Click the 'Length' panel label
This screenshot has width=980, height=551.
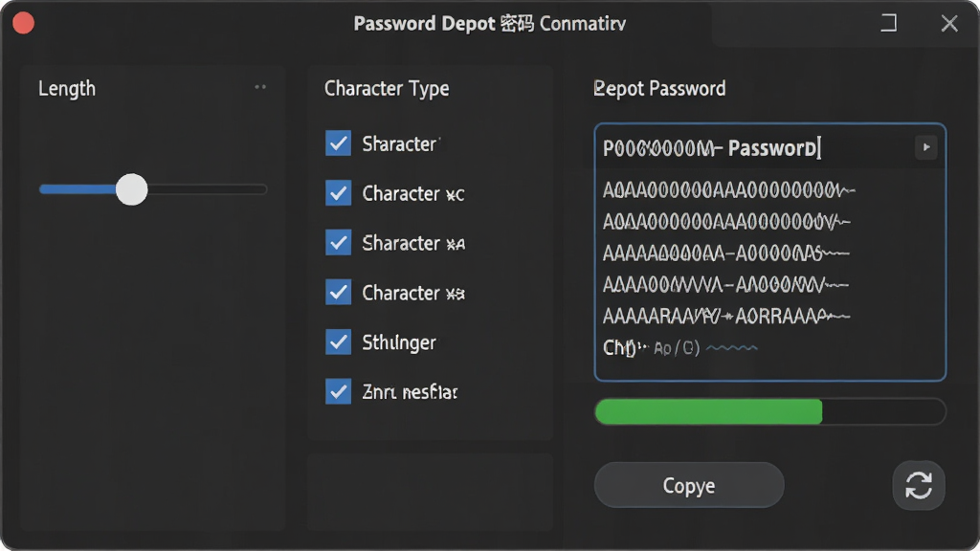(67, 89)
